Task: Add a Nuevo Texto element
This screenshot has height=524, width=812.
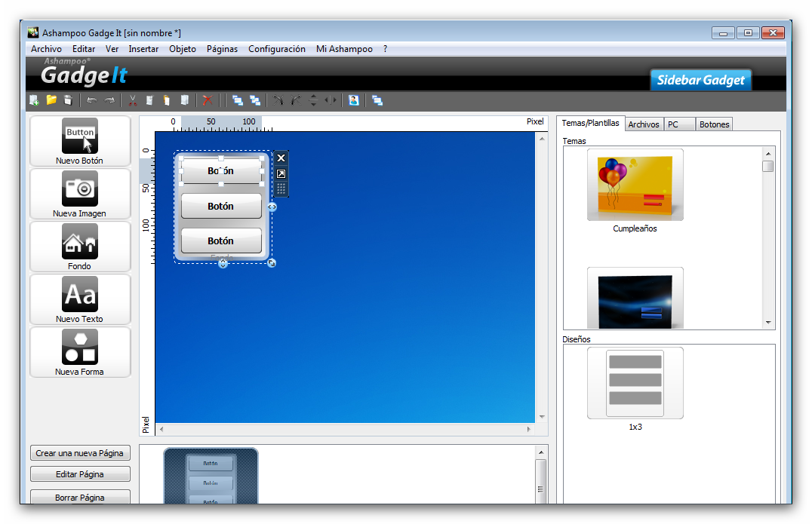Action: pos(80,299)
